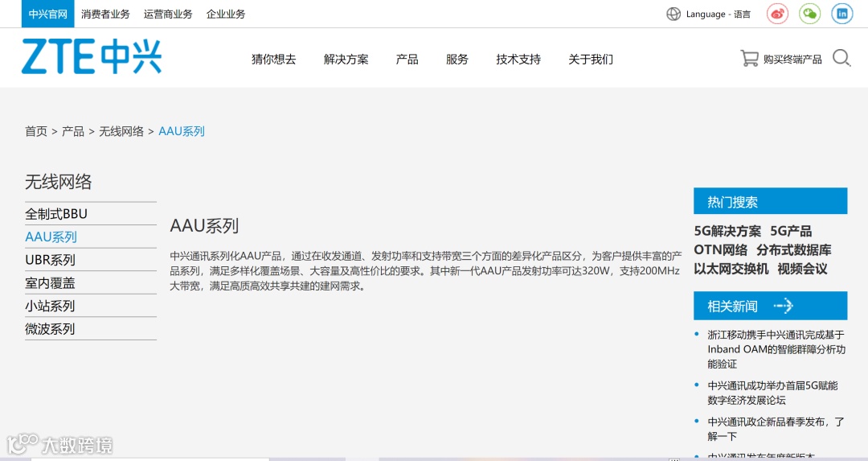868x461 pixels.
Task: Click hot search OTN网络
Action: point(721,250)
